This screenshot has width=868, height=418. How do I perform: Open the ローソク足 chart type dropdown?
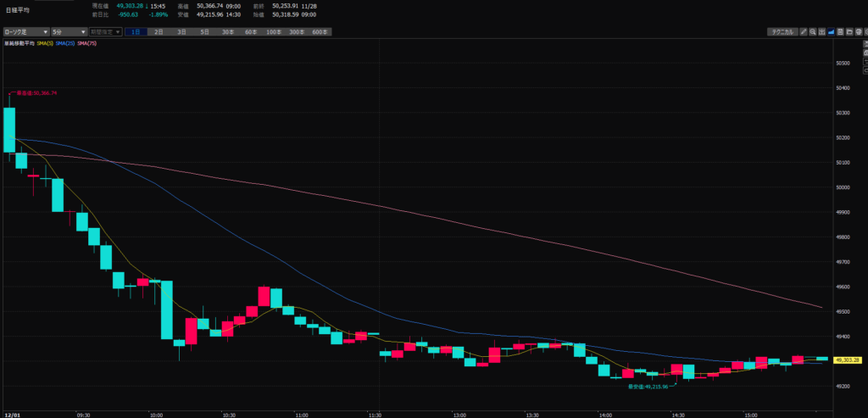(25, 31)
